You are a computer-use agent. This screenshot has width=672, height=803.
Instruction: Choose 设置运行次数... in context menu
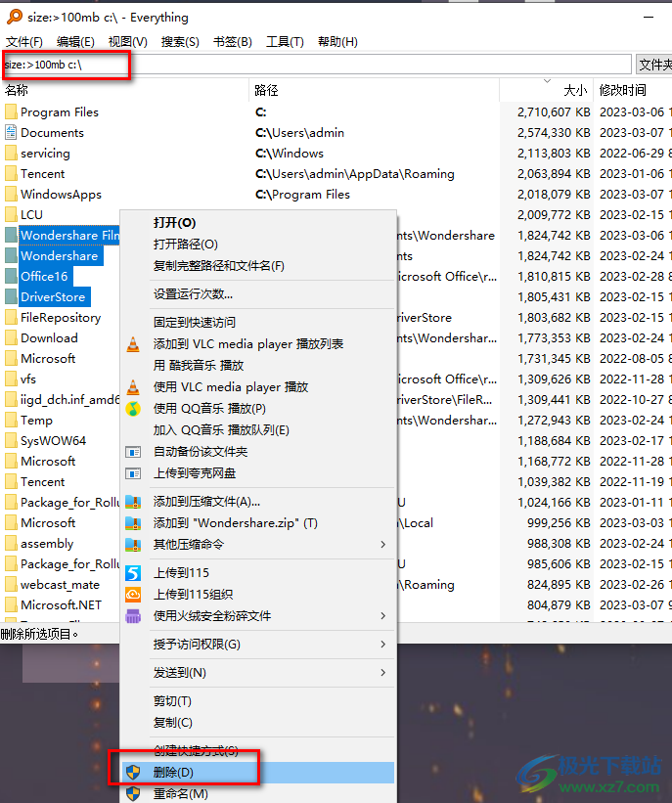[258, 294]
